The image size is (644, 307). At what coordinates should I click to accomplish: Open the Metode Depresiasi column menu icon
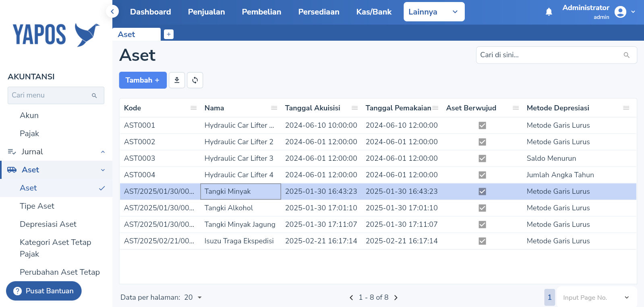pos(626,108)
